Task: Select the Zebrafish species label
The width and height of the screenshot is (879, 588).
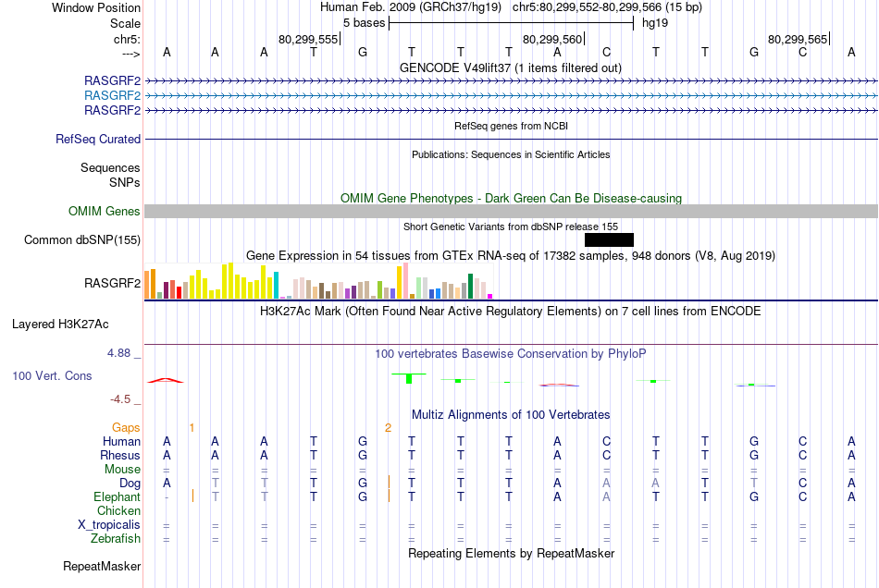Action: point(116,538)
